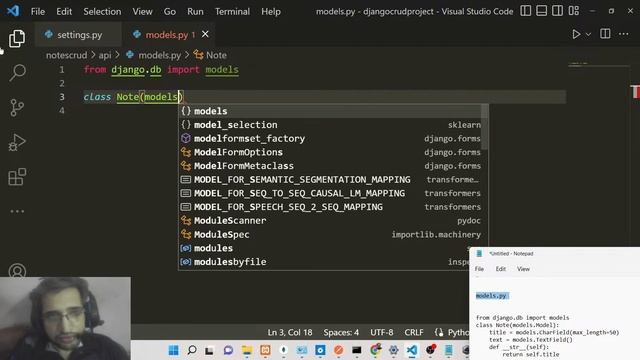Change line endings via 'CRLF'
This screenshot has height=360, width=640.
413,333
